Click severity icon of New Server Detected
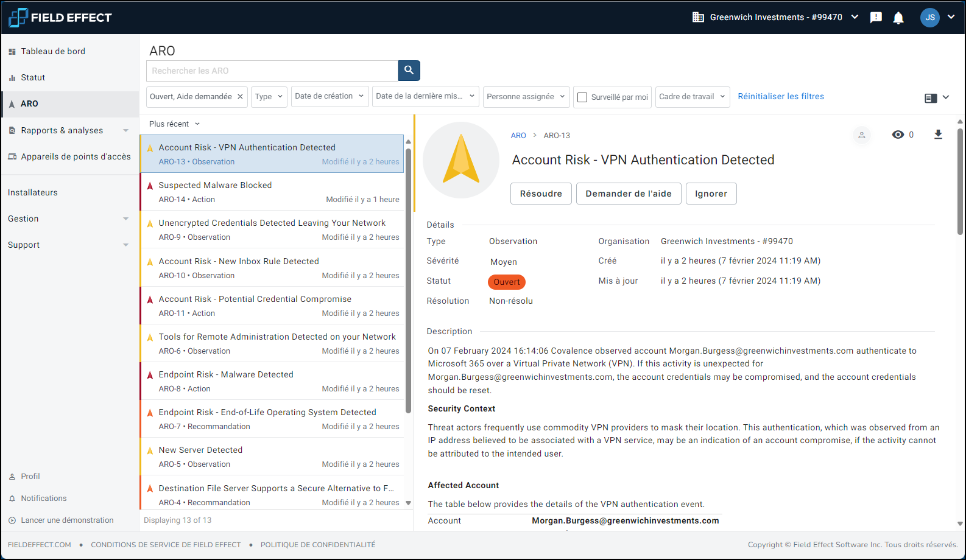Screen dimensions: 966x560 [150, 450]
